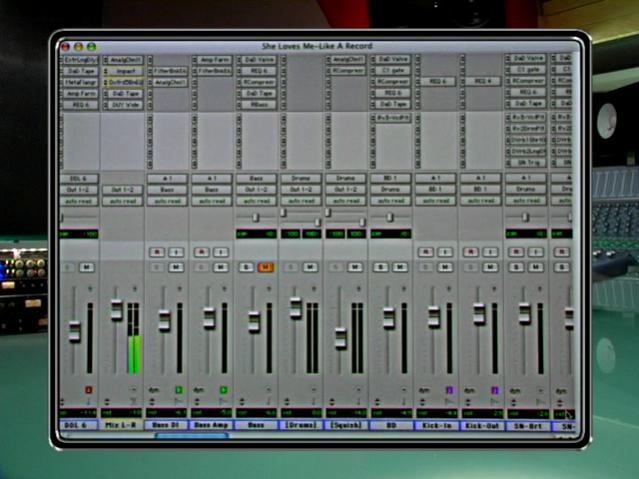Image resolution: width=639 pixels, height=479 pixels.
Task: Click the Bass DI green group icon
Action: point(179,389)
